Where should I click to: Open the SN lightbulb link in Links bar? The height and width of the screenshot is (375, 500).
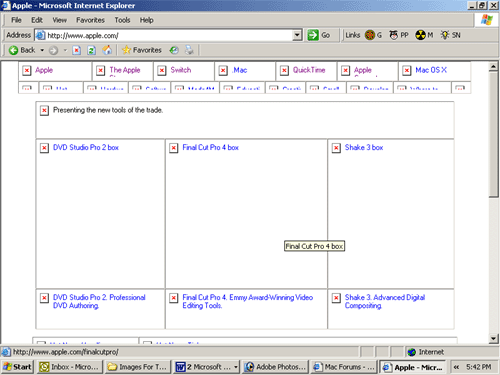[x=450, y=35]
